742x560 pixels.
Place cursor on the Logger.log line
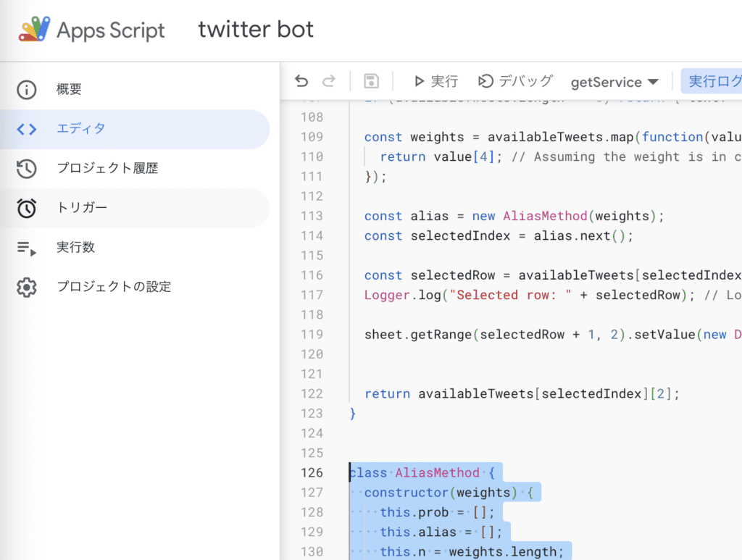507,295
